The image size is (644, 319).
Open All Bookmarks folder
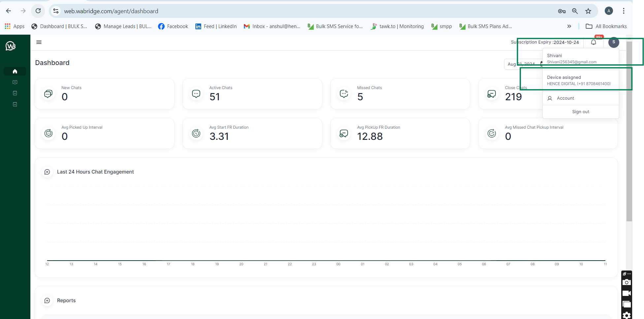(x=606, y=26)
